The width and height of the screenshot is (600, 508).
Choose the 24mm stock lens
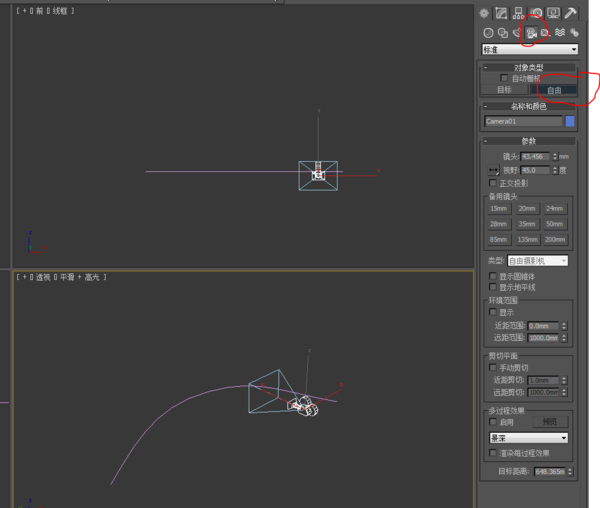point(554,208)
